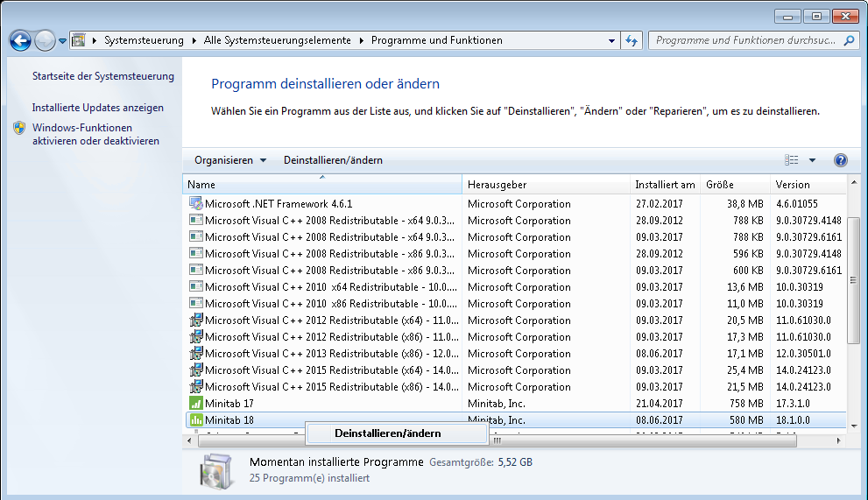The height and width of the screenshot is (500, 868).
Task: Click the 21.04.2017 install date
Action: point(660,403)
